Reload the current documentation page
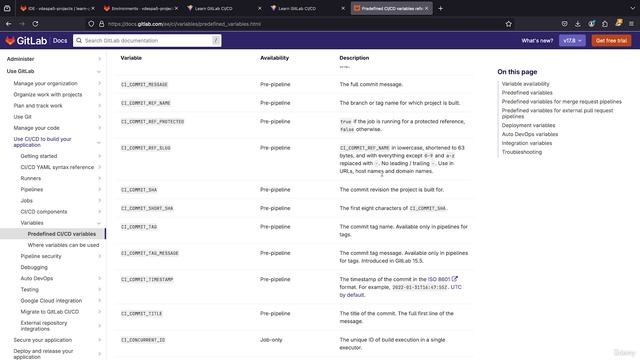 coord(36,24)
